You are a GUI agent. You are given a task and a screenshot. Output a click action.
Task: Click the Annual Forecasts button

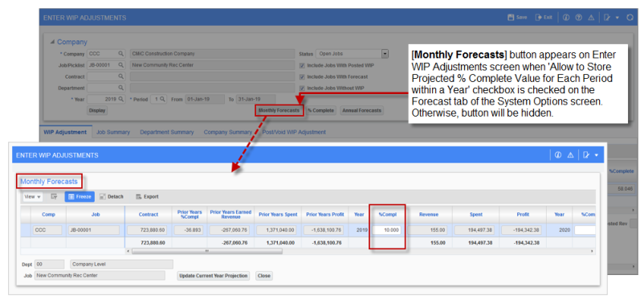pyautogui.click(x=362, y=110)
